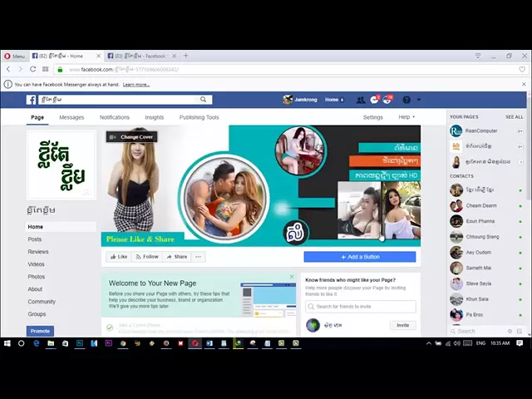Open the Opera Menu button
Screen dimensions: 532x399
coord(14,56)
